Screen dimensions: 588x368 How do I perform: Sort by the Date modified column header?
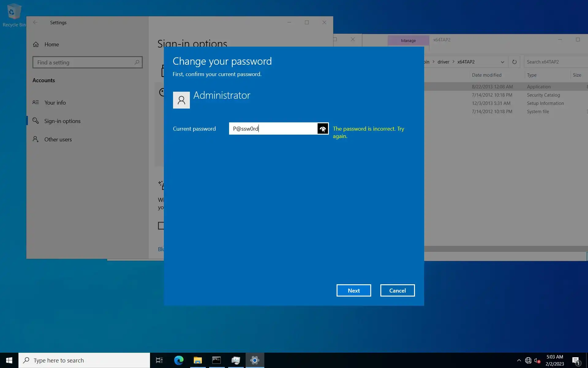pos(486,75)
